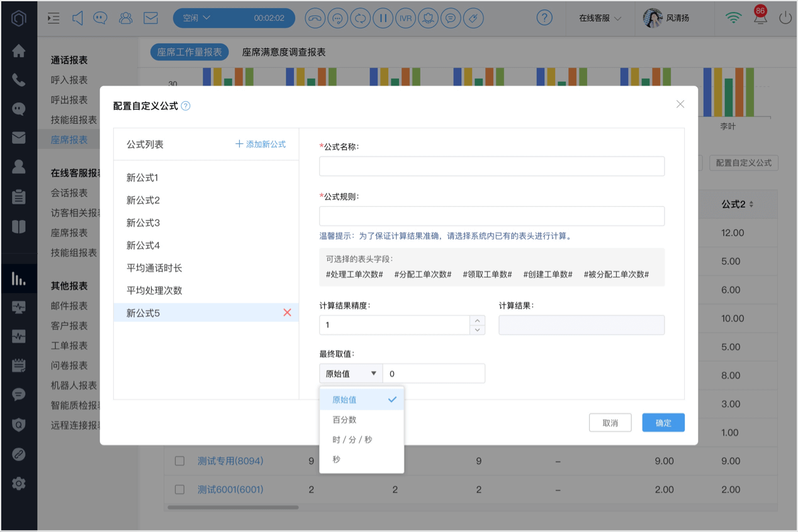The image size is (798, 532).
Task: Go to home icon in left sidebar
Action: (x=19, y=51)
